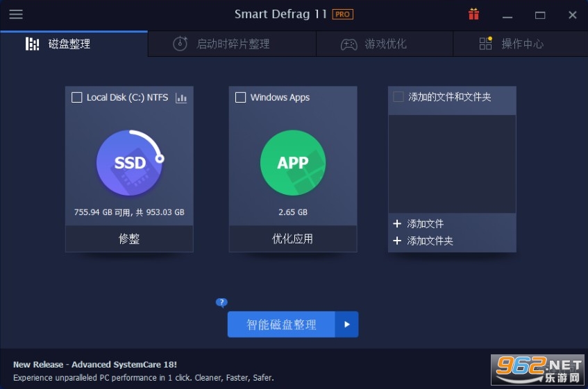The height and width of the screenshot is (389, 588).
Task: Click the plus icon beside 添加文件
Action: click(x=397, y=223)
